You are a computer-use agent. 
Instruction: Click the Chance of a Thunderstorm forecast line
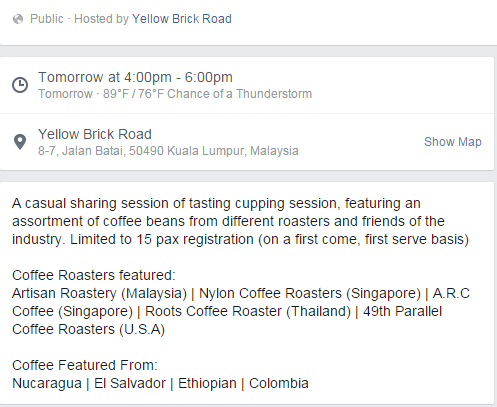coord(175,94)
